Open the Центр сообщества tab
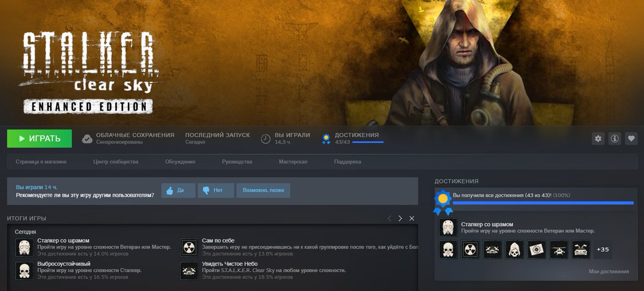 click(115, 162)
